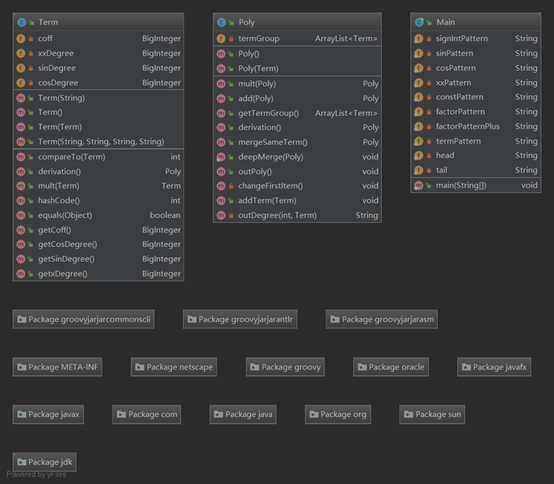The height and width of the screenshot is (484, 554).
Task: Click the method icon next to changeFirstItem()
Action: click(x=221, y=186)
